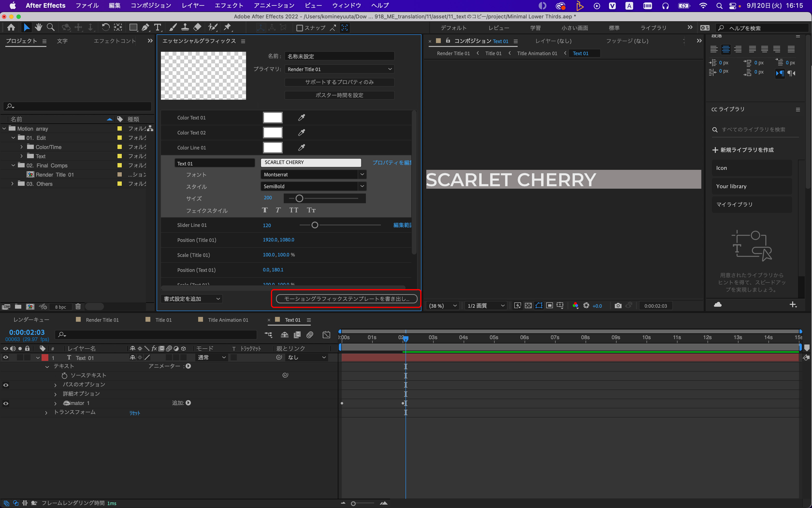Toggle mask and shape path visibility
The image size is (812, 508).
539,305
